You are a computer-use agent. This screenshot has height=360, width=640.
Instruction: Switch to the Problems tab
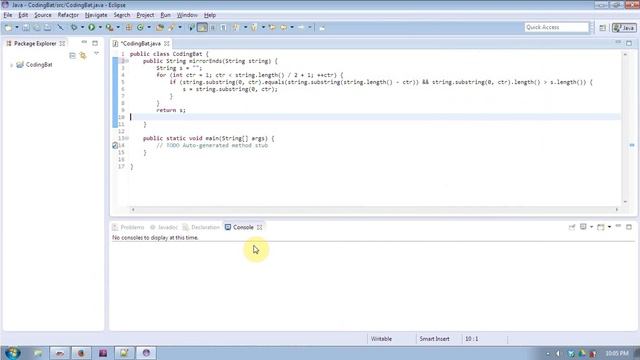(128, 227)
